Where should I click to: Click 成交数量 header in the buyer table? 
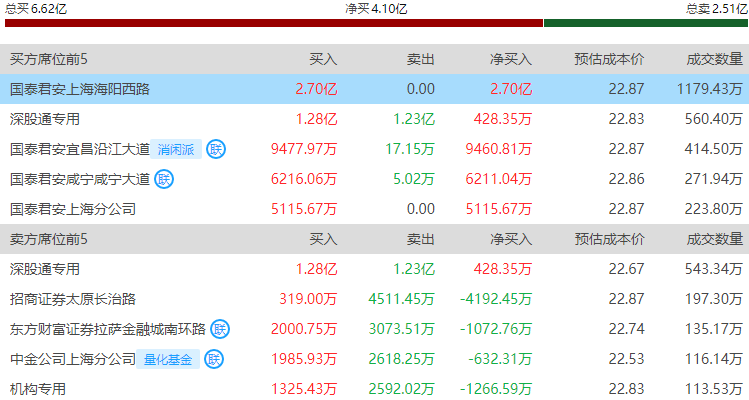point(715,59)
